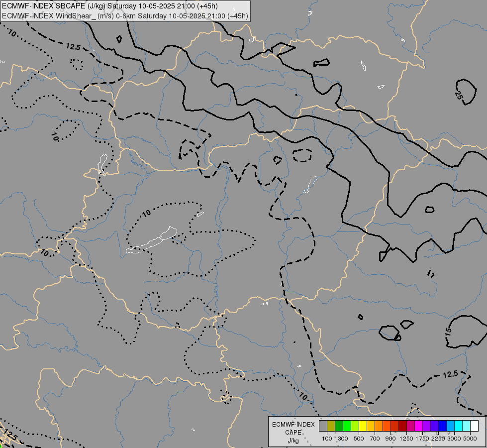Click the "10" label on dotted contour above Lake Balaton

click(146, 214)
